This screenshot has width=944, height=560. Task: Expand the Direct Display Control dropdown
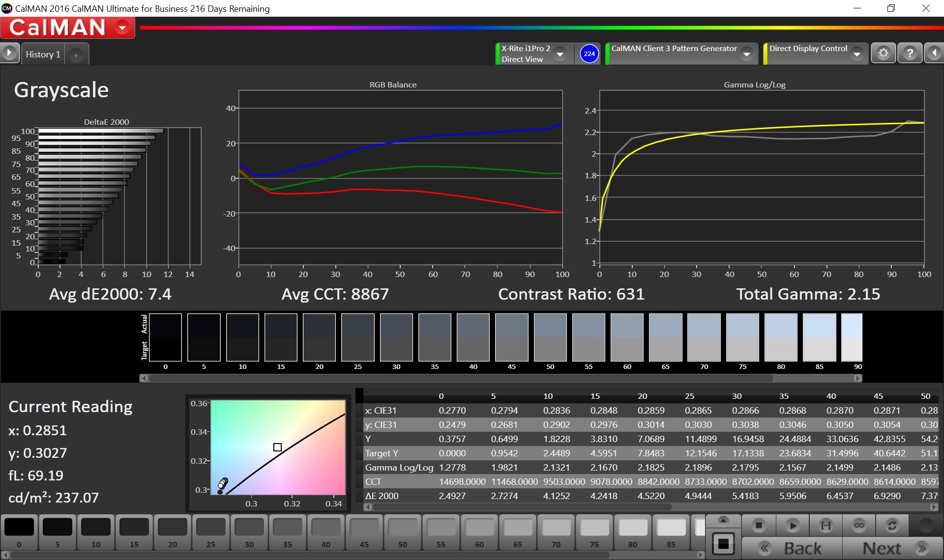pyautogui.click(x=857, y=54)
